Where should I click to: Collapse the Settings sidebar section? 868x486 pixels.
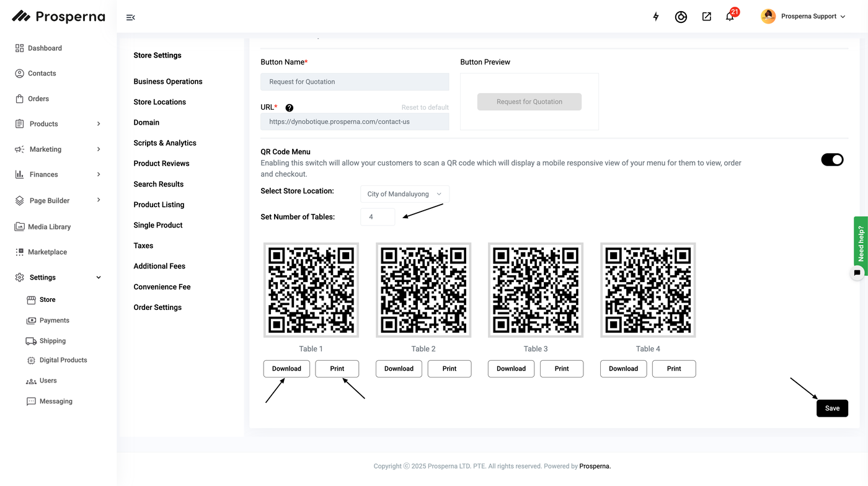click(99, 278)
